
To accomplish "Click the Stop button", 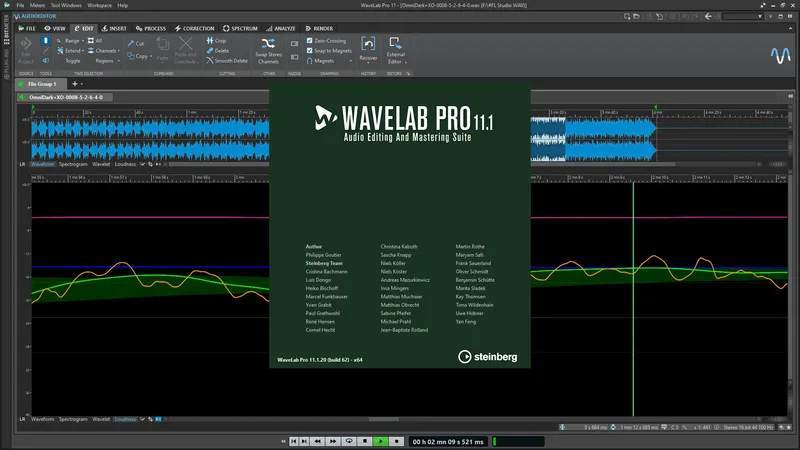I will pos(364,441).
